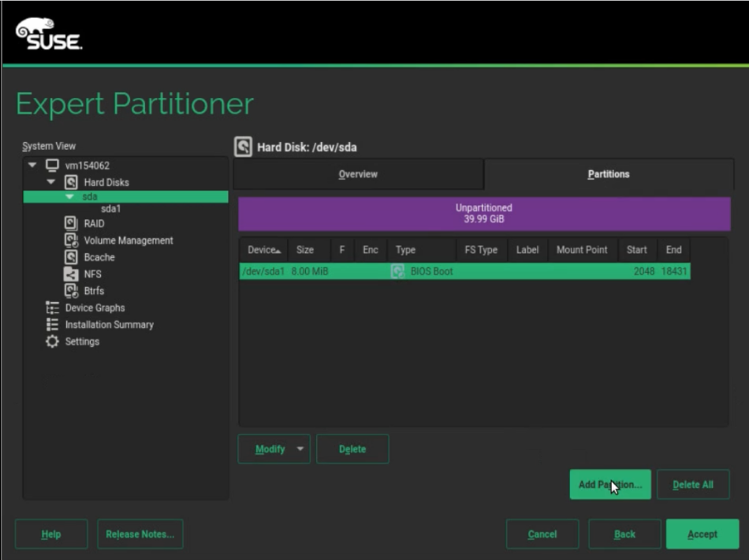Viewport: 749px width, 560px height.
Task: Open Settings gear icon
Action: (52, 342)
